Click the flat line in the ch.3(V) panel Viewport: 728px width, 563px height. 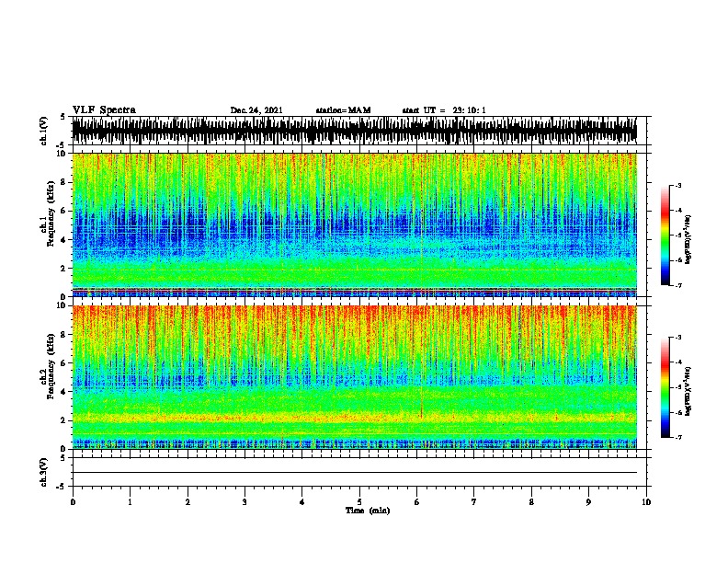point(354,473)
